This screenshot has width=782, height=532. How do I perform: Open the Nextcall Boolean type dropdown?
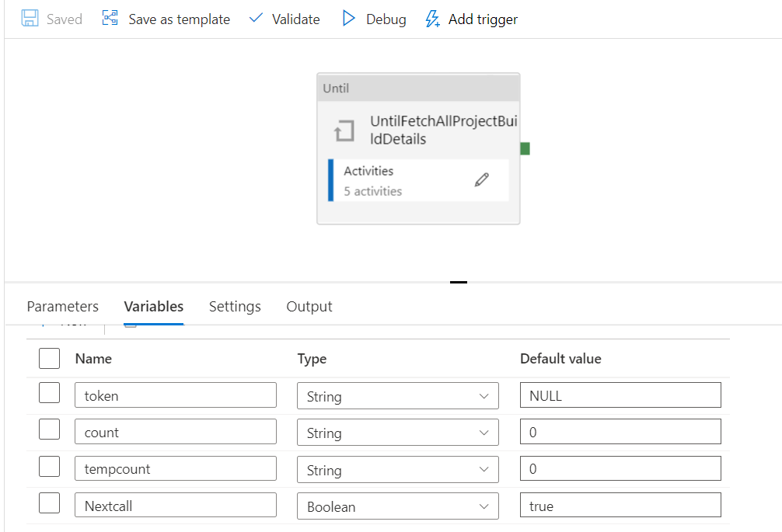tap(397, 506)
